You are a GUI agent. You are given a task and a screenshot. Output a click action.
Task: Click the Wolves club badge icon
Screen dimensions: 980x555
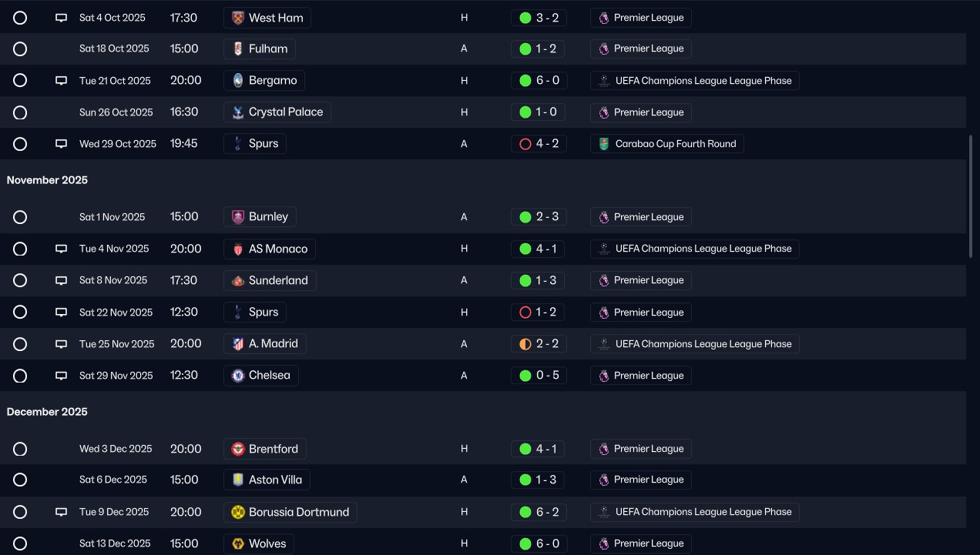click(238, 543)
